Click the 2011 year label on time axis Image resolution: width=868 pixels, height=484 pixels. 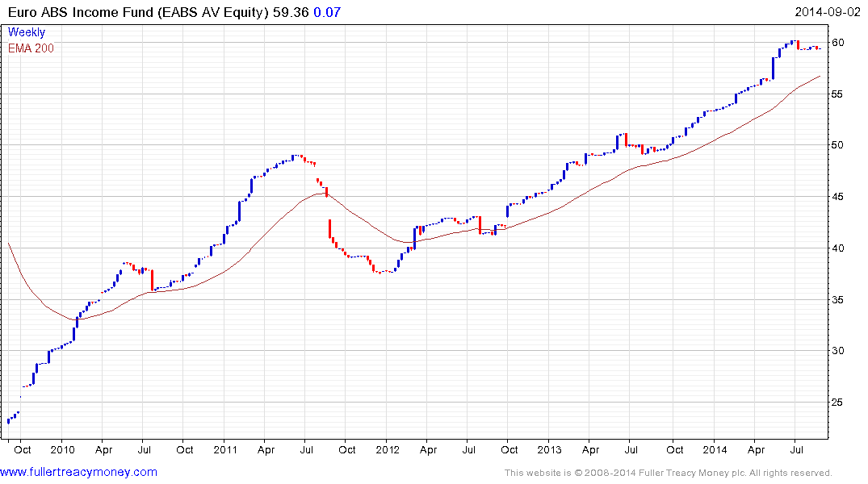[x=225, y=449]
